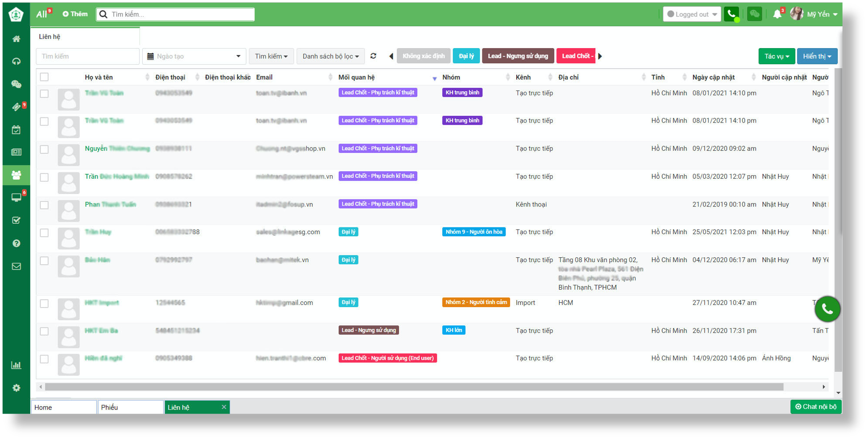Switch to the Home bottom tab
The image size is (868, 440).
pos(64,407)
